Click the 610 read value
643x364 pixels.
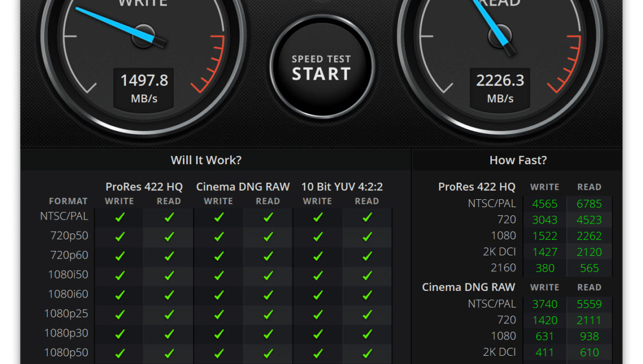click(589, 352)
